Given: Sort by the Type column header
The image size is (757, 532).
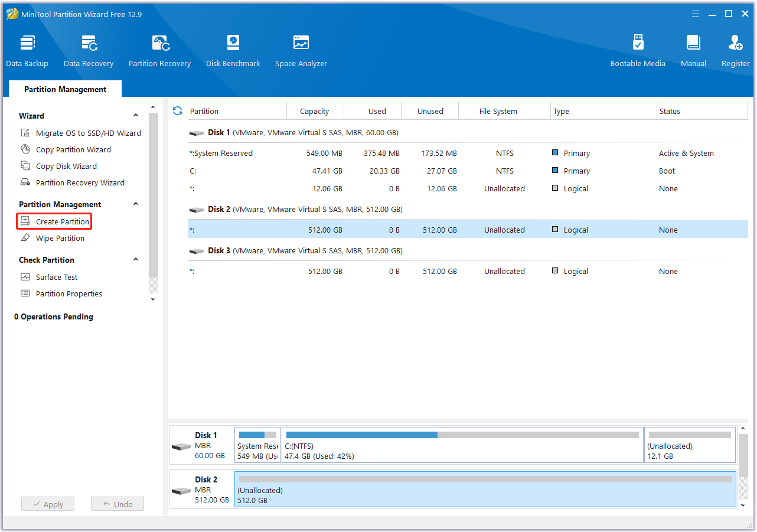Looking at the screenshot, I should pos(603,111).
